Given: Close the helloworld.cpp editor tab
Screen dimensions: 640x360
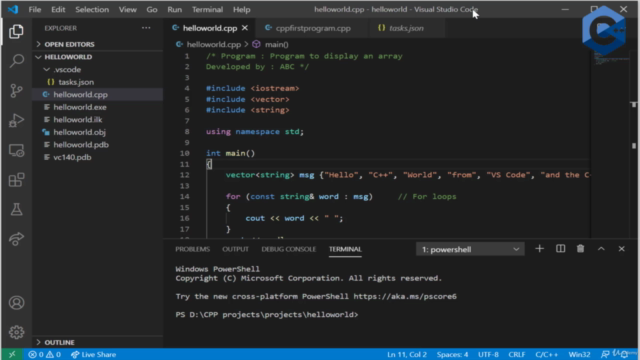Looking at the screenshot, I should [x=245, y=28].
